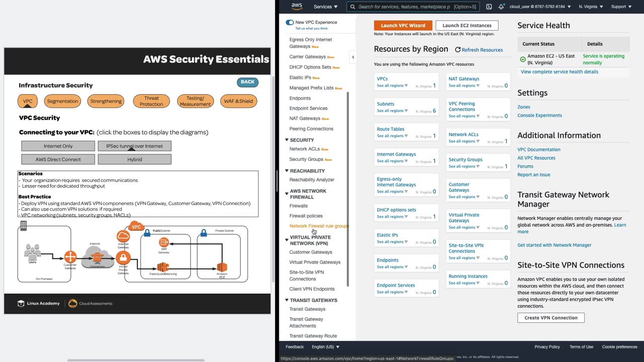Open the cloud_user account dropdown

click(540, 7)
